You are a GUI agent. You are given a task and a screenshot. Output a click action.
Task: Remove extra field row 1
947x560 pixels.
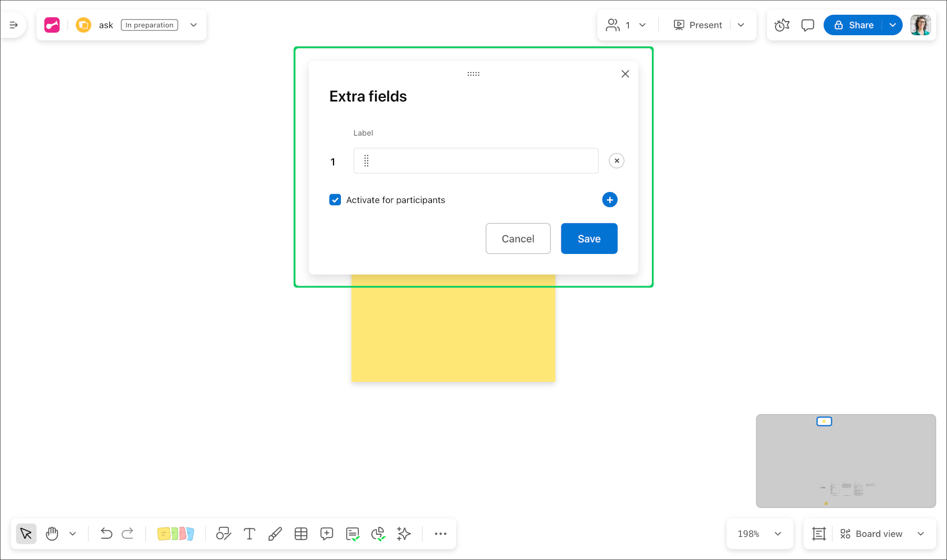(617, 161)
